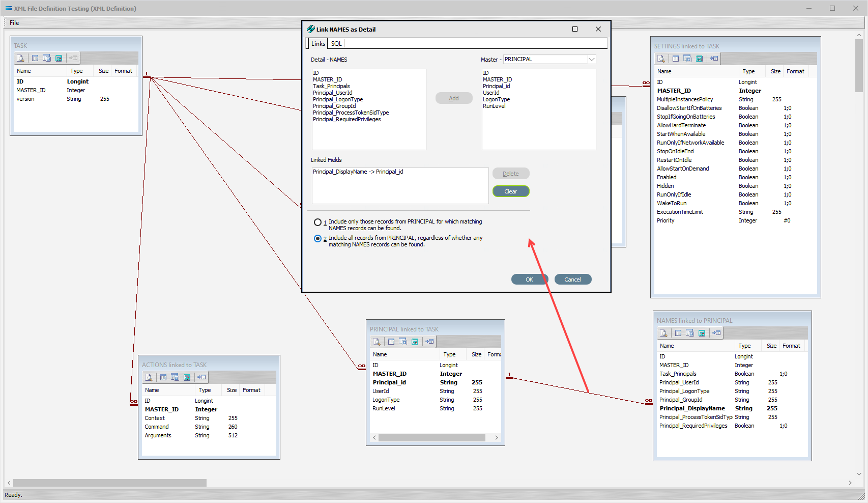The height and width of the screenshot is (503, 868).
Task: Click the horizontal scrollbar in PRINCIPAL panel
Action: (x=432, y=438)
